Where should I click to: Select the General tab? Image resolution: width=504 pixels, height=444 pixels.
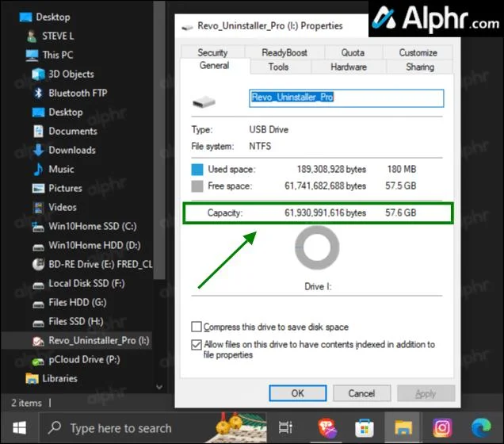coord(215,66)
